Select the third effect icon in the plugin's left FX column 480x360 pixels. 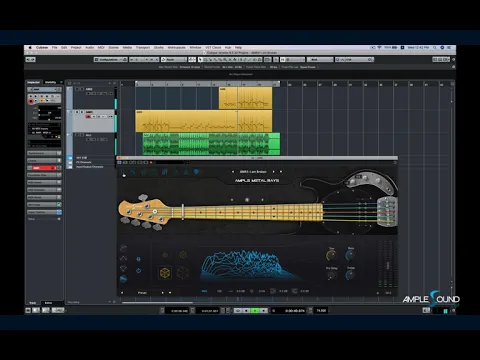pyautogui.click(x=123, y=268)
